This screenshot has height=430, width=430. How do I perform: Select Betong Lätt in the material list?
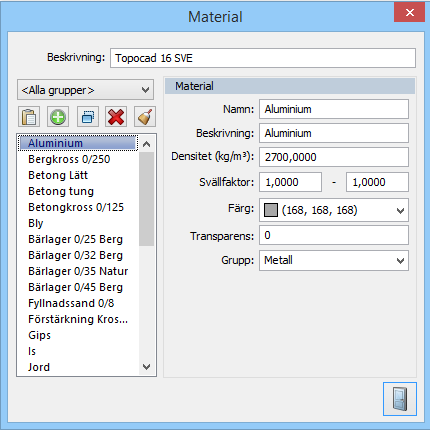coord(58,175)
